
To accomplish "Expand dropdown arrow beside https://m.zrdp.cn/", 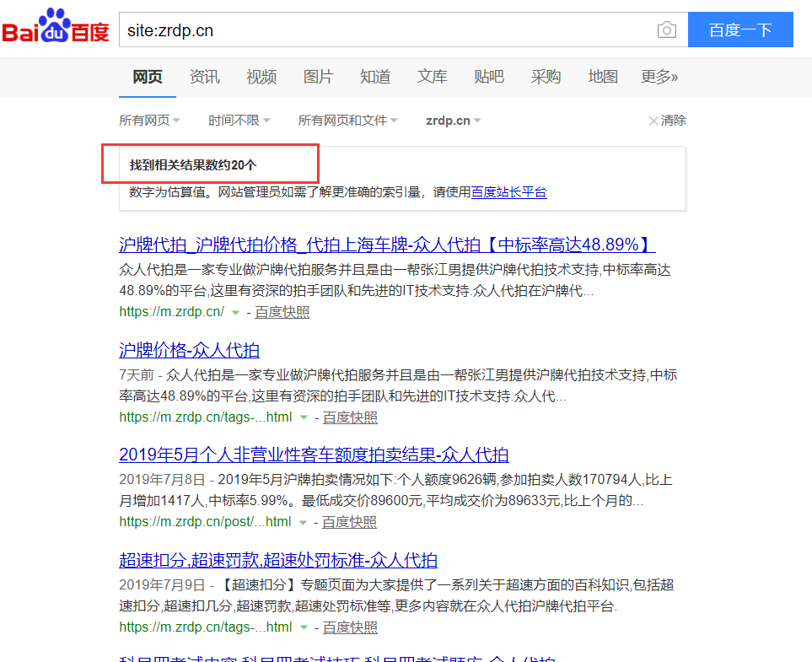I will pos(235,313).
